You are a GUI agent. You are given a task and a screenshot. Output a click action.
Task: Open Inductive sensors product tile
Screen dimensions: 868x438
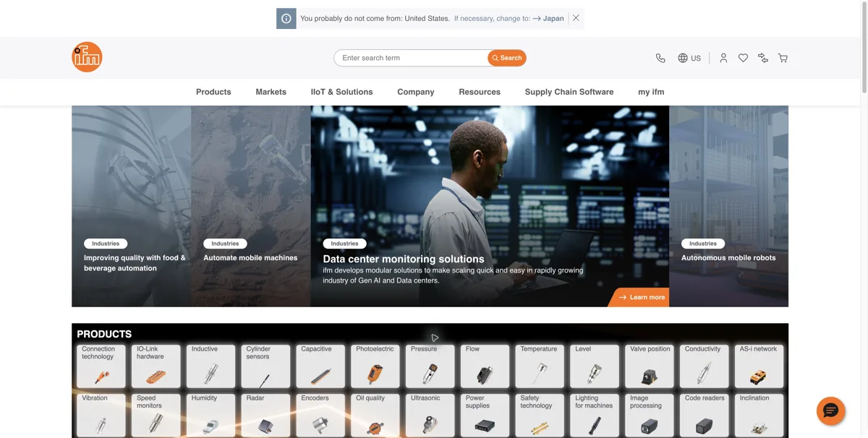tap(211, 366)
